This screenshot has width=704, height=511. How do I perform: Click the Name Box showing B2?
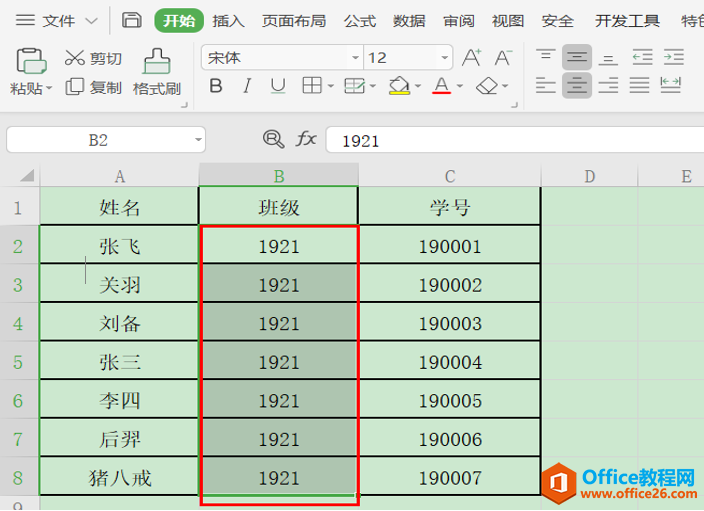tap(106, 140)
